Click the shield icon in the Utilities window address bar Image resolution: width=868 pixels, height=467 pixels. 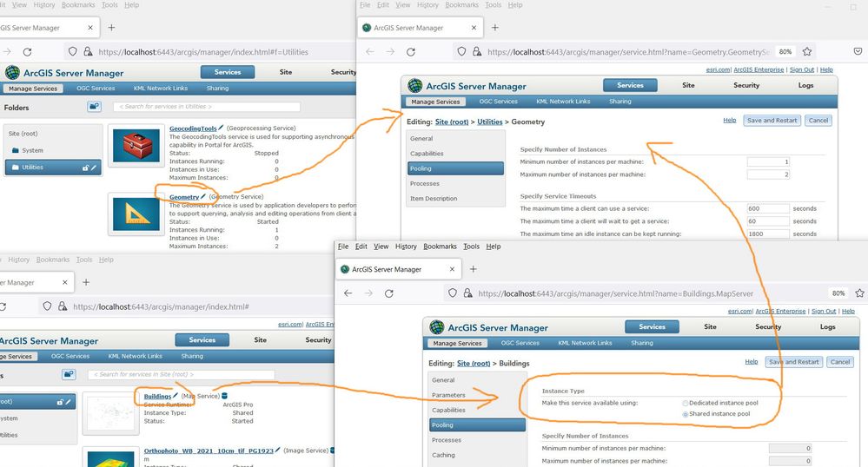(72, 51)
